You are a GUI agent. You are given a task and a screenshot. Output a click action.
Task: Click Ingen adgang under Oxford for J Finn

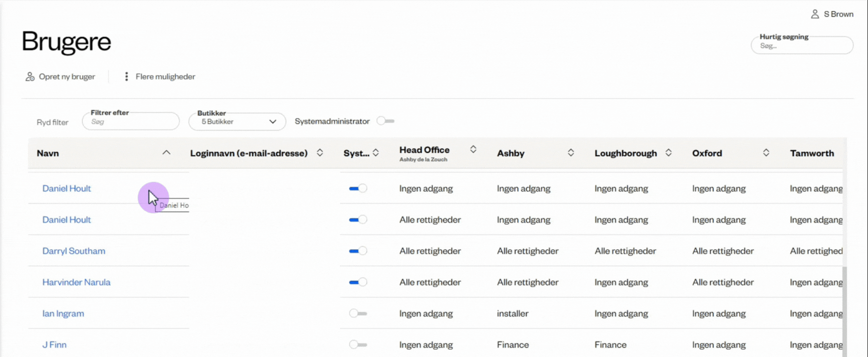tap(719, 344)
